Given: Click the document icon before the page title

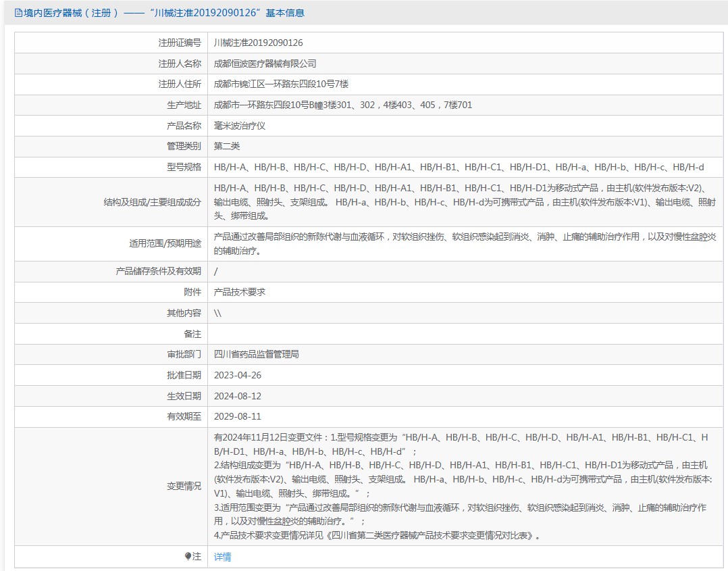Looking at the screenshot, I should pos(18,13).
